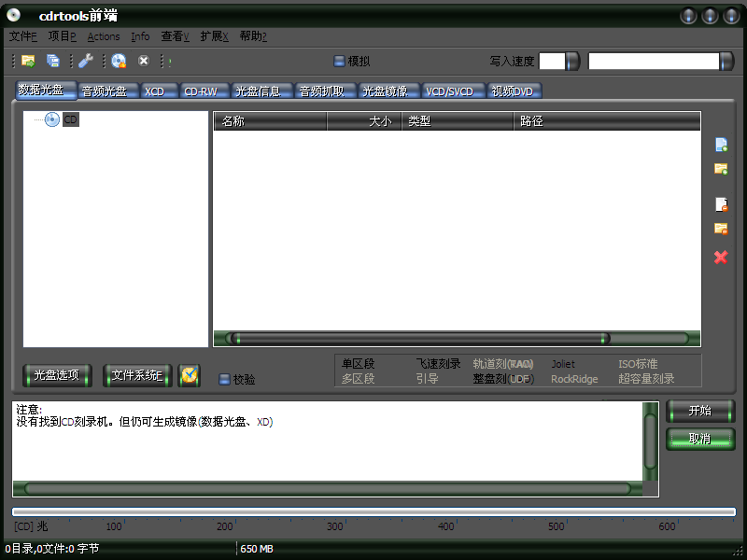Click the 0目录,0文件:0 字节 status text
The width and height of the screenshot is (747, 560).
pos(52,549)
